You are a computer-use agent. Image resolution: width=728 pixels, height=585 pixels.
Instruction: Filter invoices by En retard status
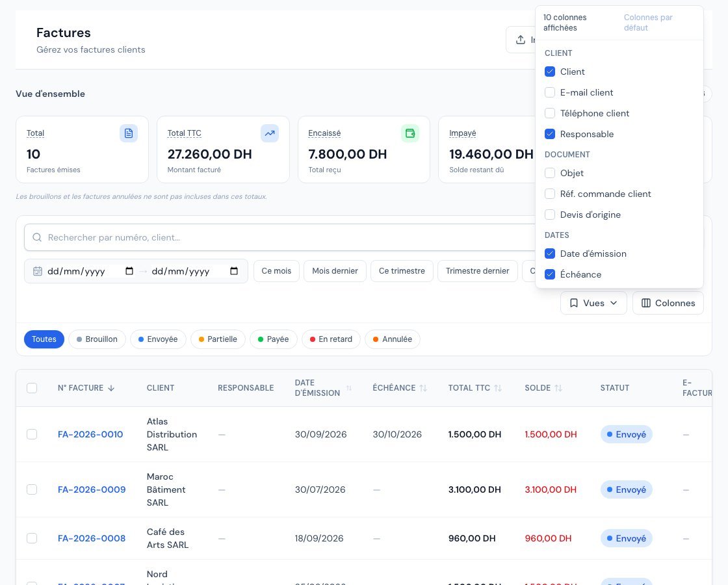(x=331, y=339)
